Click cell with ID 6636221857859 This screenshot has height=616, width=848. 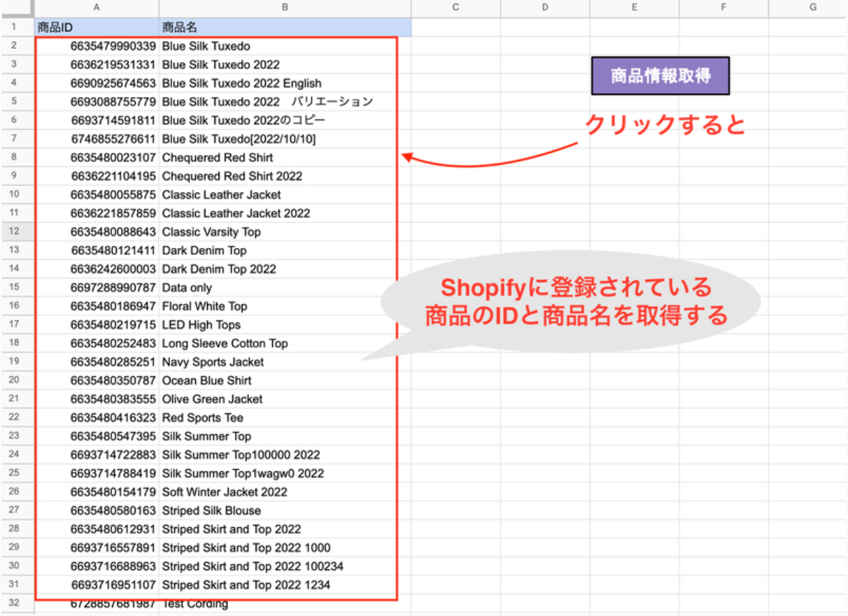coord(97,213)
